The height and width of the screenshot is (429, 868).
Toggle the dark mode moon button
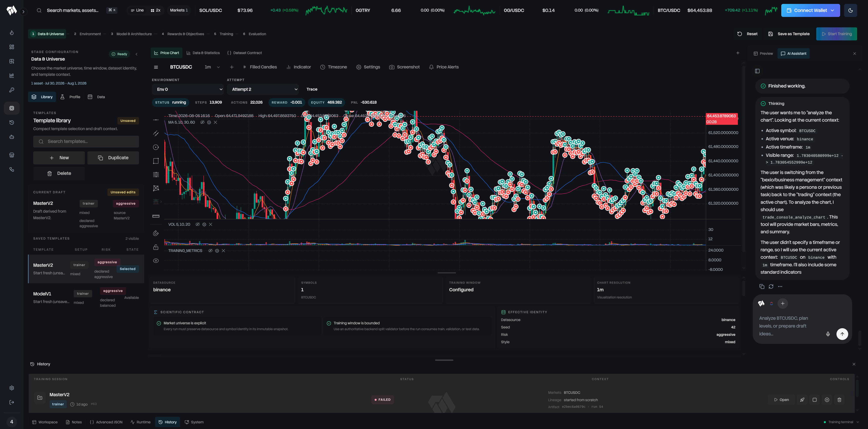pos(850,10)
